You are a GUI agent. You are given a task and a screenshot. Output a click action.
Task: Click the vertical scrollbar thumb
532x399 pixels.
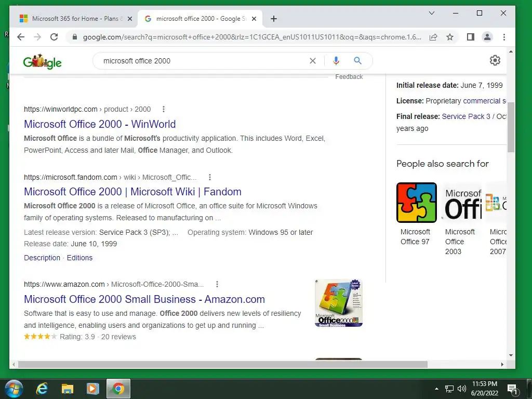pyautogui.click(x=511, y=127)
